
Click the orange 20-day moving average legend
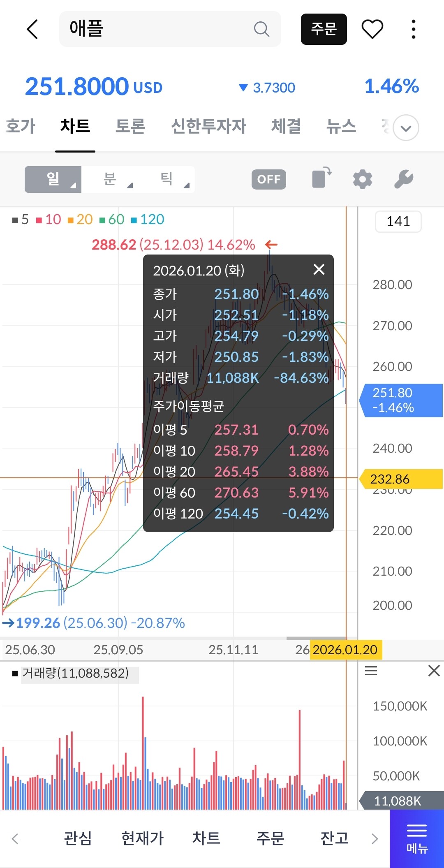pos(80,220)
